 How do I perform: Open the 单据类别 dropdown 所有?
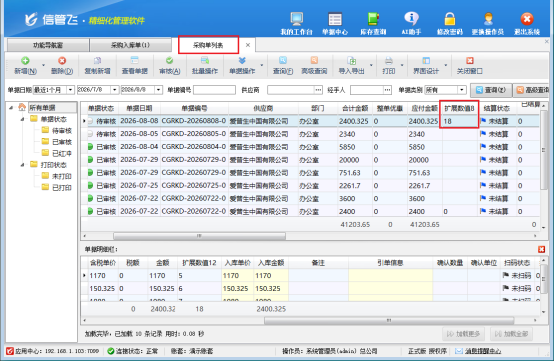click(462, 90)
